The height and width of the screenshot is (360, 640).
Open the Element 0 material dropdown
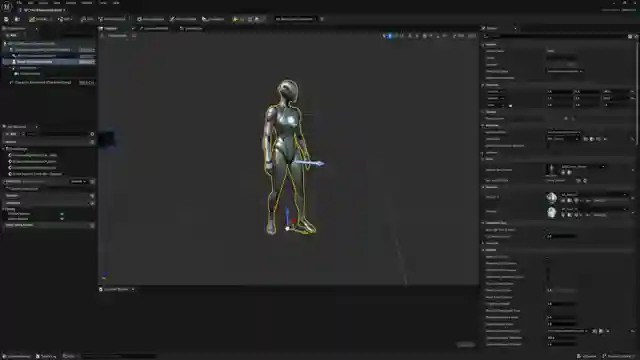coord(594,195)
